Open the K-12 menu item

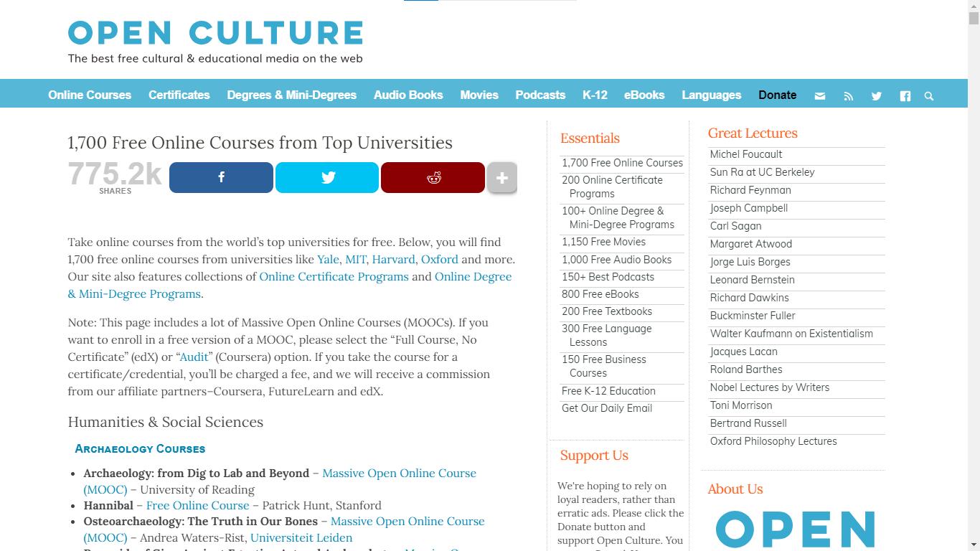click(x=595, y=95)
